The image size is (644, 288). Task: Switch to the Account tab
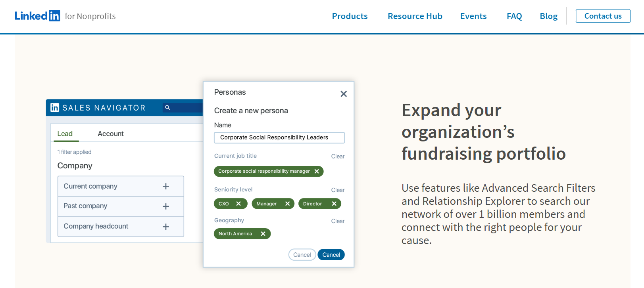pos(110,134)
